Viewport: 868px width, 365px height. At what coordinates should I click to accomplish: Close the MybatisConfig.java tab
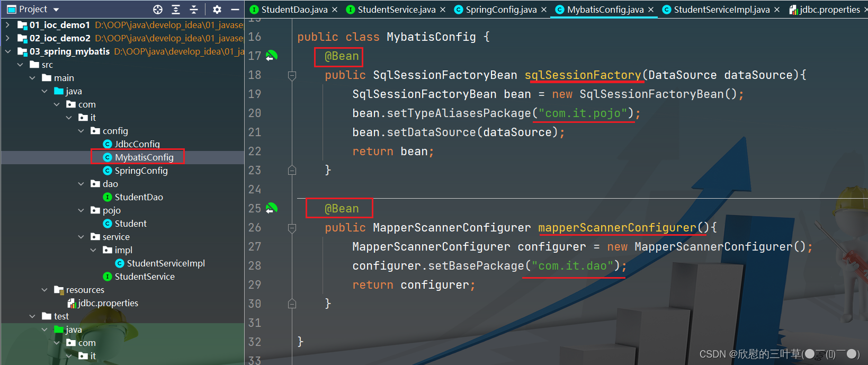(x=651, y=10)
